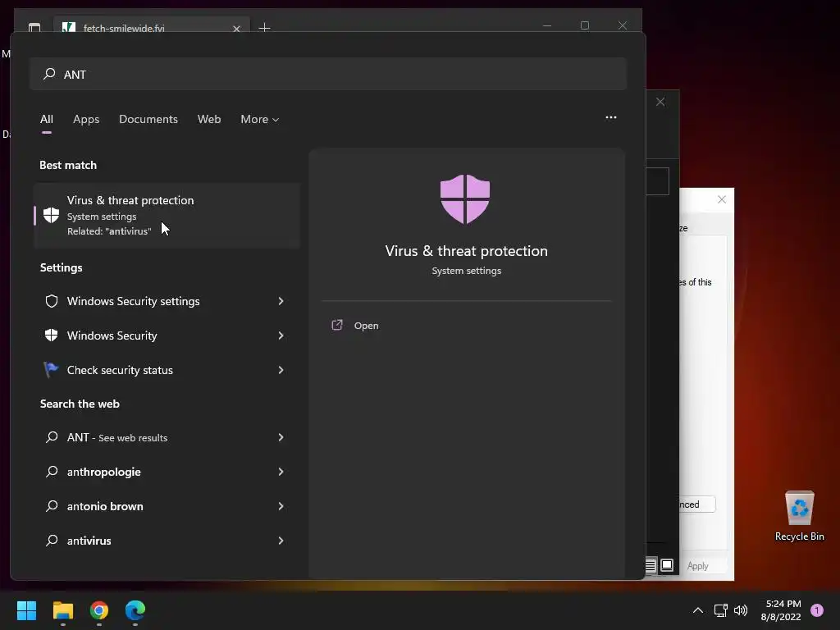This screenshot has width=840, height=630.
Task: Open Virus & threat protection best match
Action: 167,216
